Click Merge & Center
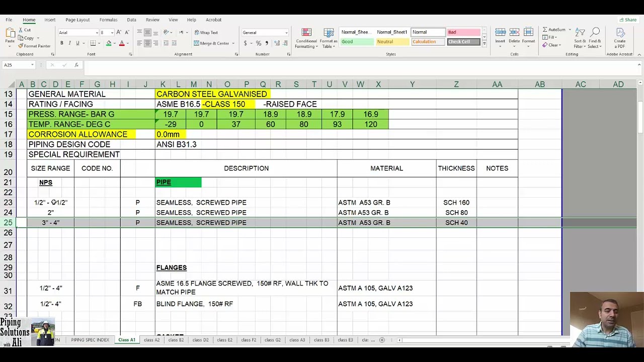Viewport: 644px width, 362px height. [211, 43]
